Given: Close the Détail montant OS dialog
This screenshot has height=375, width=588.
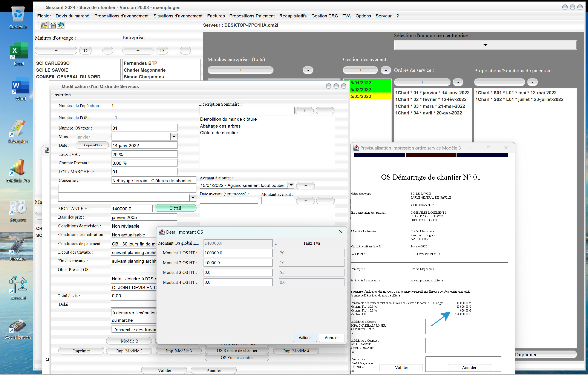Looking at the screenshot, I should click(x=341, y=232).
